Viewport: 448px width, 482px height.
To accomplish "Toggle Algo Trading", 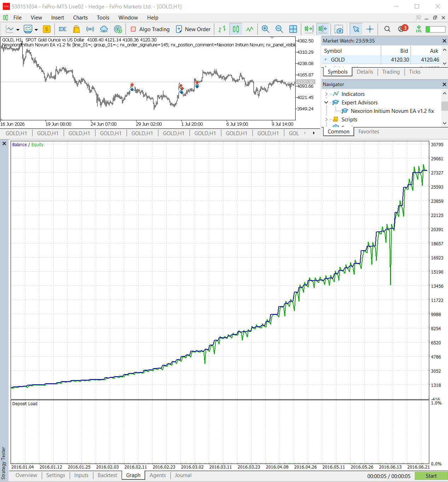I will [x=150, y=29].
